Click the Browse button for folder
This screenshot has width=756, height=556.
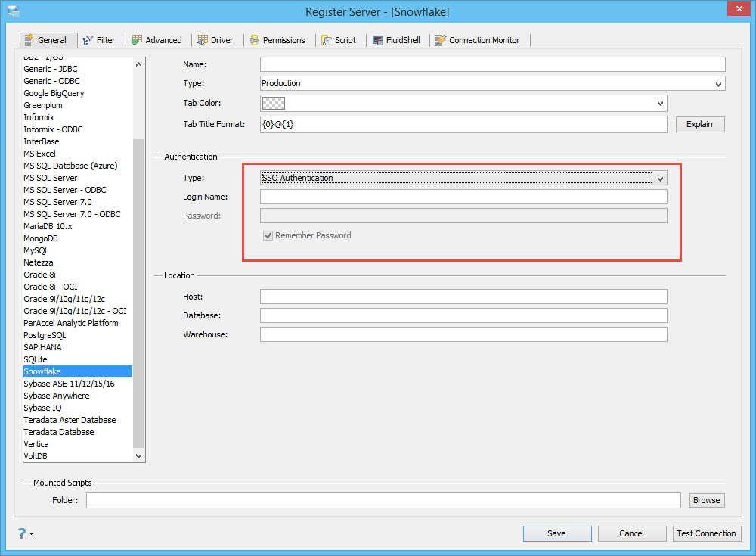[x=706, y=501]
